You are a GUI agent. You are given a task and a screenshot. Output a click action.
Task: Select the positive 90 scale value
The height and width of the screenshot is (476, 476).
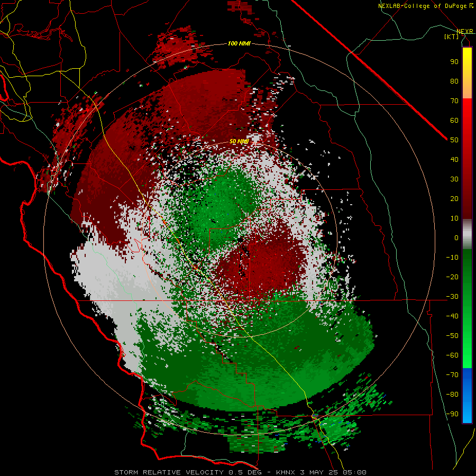click(454, 62)
